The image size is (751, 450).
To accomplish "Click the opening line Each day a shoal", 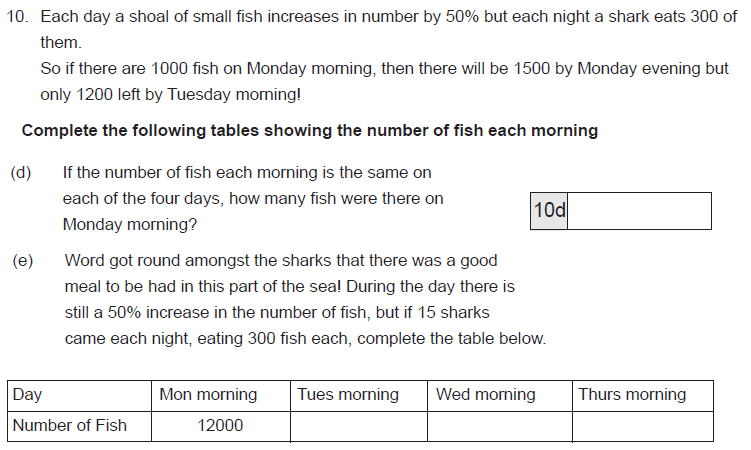I will (x=388, y=17).
